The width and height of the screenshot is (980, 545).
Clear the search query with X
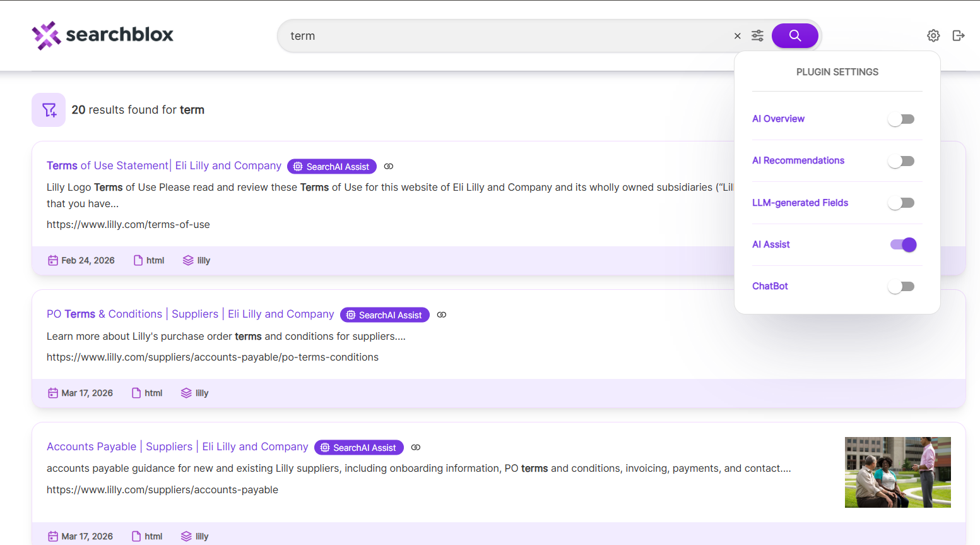[737, 36]
